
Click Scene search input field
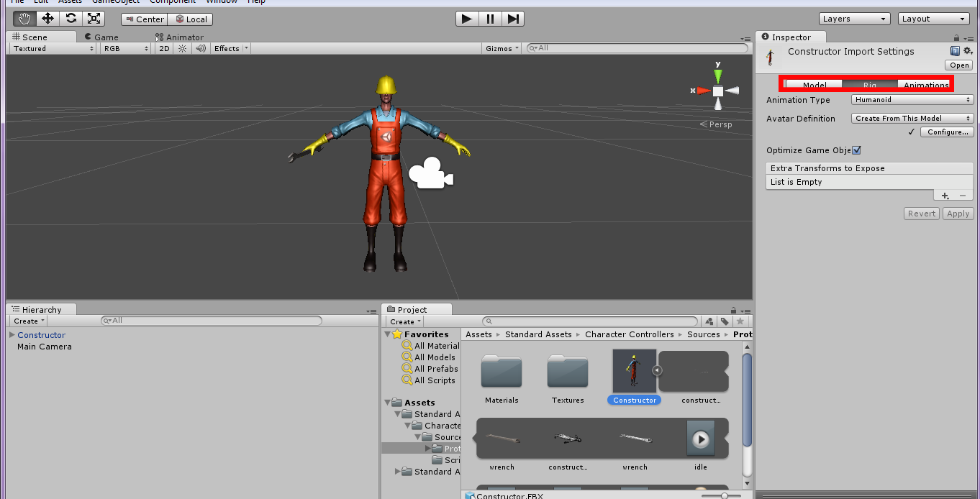(x=638, y=48)
